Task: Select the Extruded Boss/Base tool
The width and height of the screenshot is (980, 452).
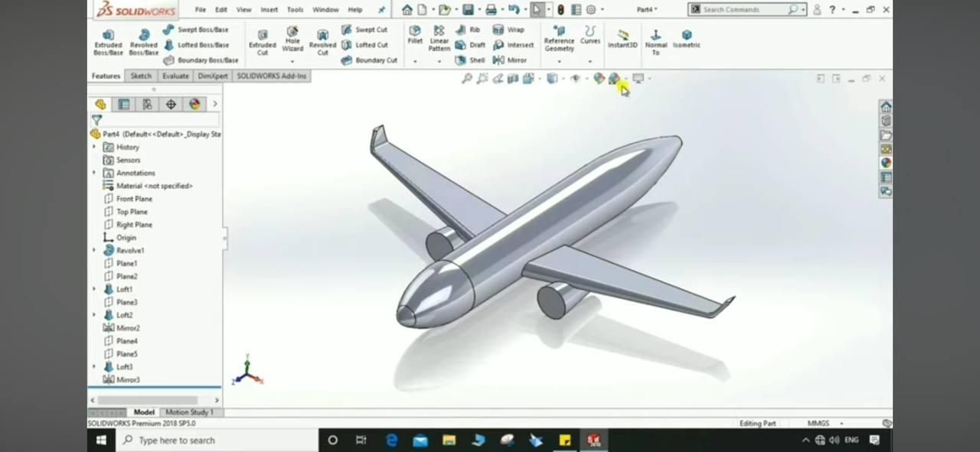Action: tap(108, 40)
